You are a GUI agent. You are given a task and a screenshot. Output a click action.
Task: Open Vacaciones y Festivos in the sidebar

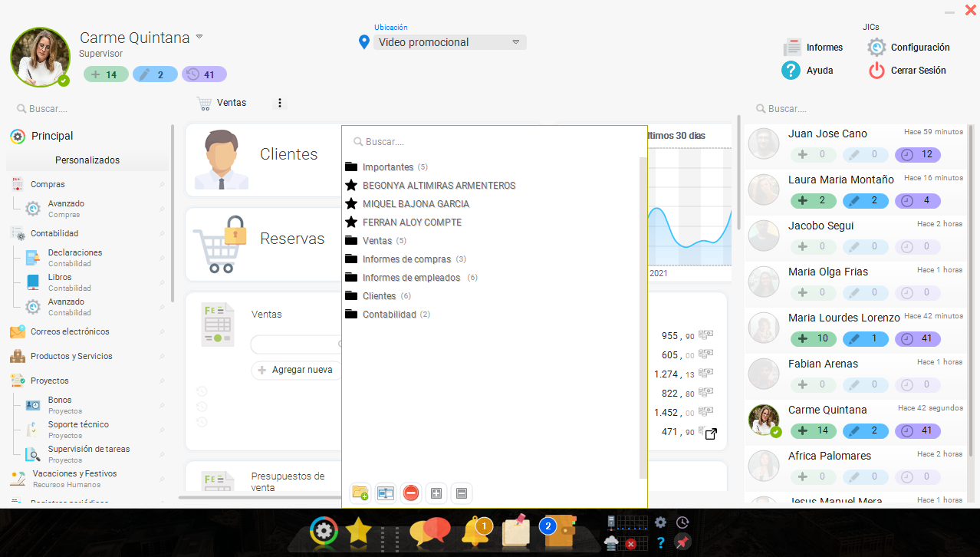(75, 474)
